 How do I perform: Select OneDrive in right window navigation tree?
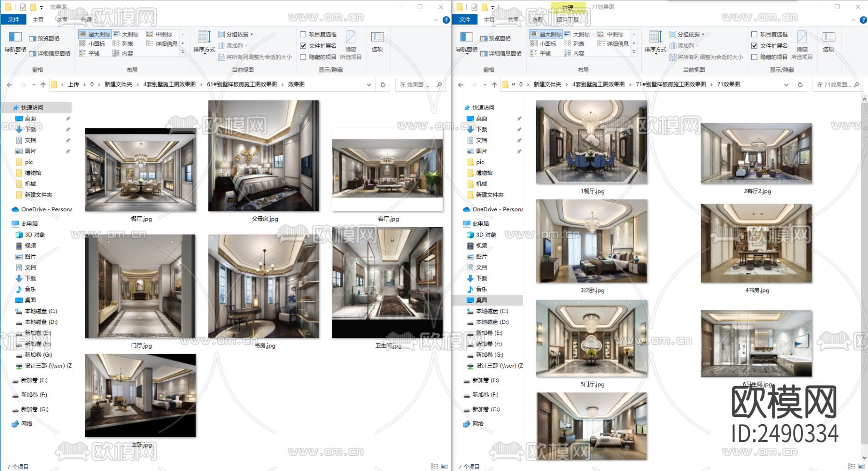coord(493,209)
